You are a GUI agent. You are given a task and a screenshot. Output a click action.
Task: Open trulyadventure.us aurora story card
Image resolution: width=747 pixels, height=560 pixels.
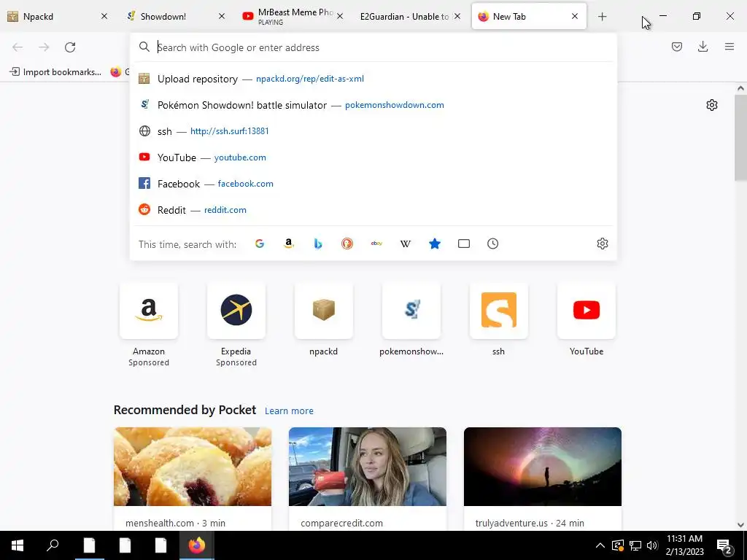(543, 478)
